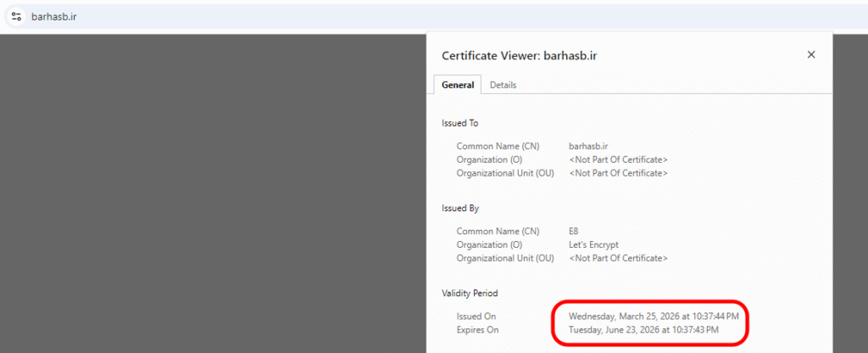This screenshot has height=353, width=868.
Task: Click the Expires On field label
Action: (x=477, y=329)
